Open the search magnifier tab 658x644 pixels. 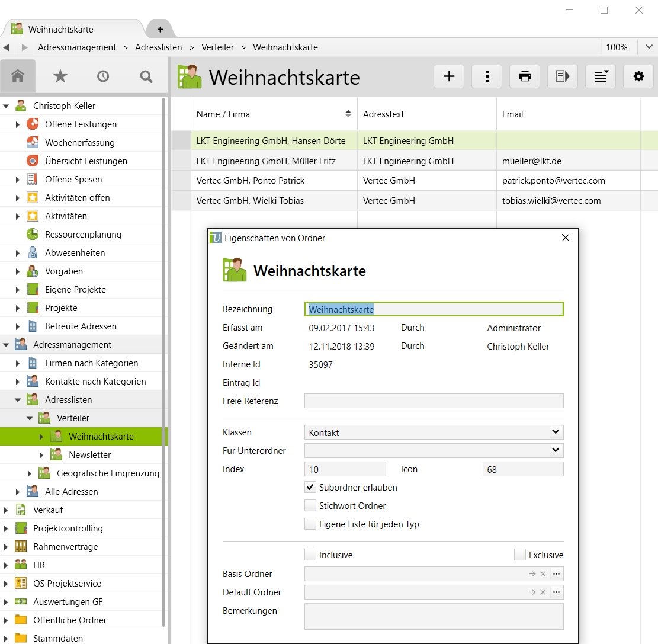tap(146, 76)
